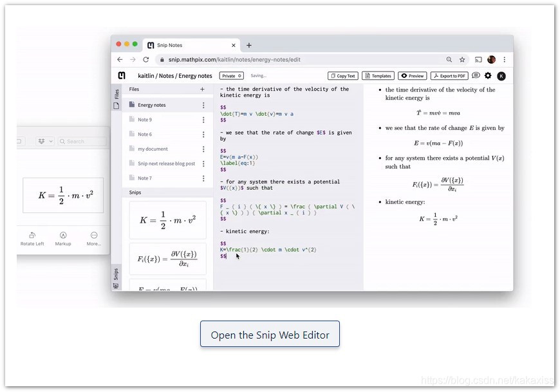Open my document three-dot options
This screenshot has height=392, width=560.
[x=203, y=149]
